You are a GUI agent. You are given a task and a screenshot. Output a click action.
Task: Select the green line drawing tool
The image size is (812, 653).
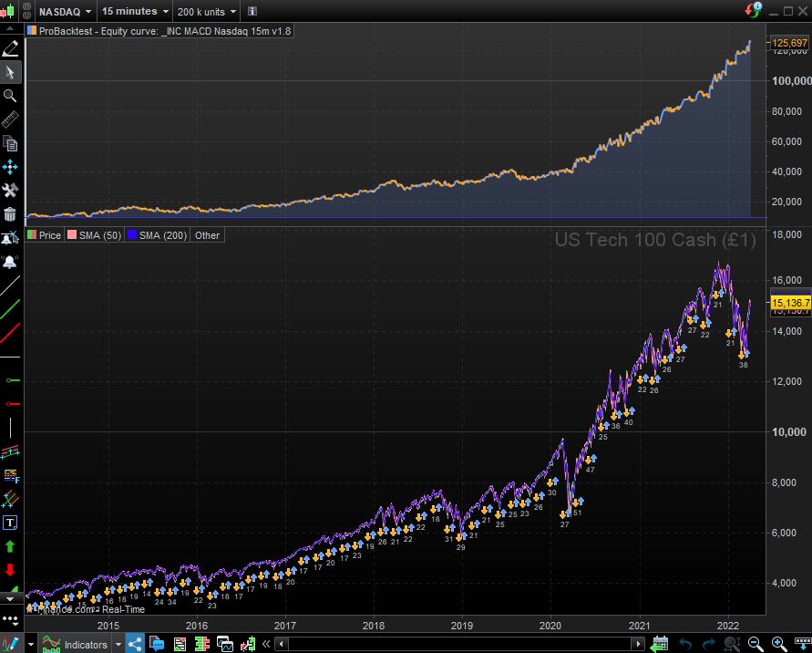pos(10,309)
